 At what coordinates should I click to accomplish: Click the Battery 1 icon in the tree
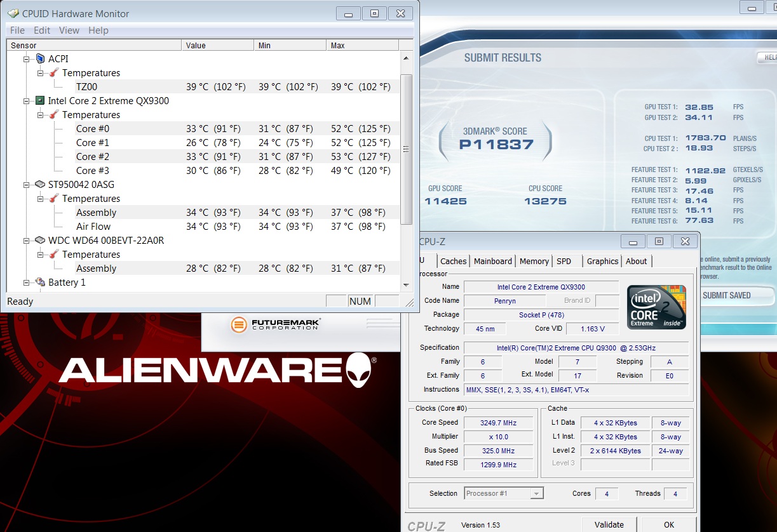[x=40, y=282]
